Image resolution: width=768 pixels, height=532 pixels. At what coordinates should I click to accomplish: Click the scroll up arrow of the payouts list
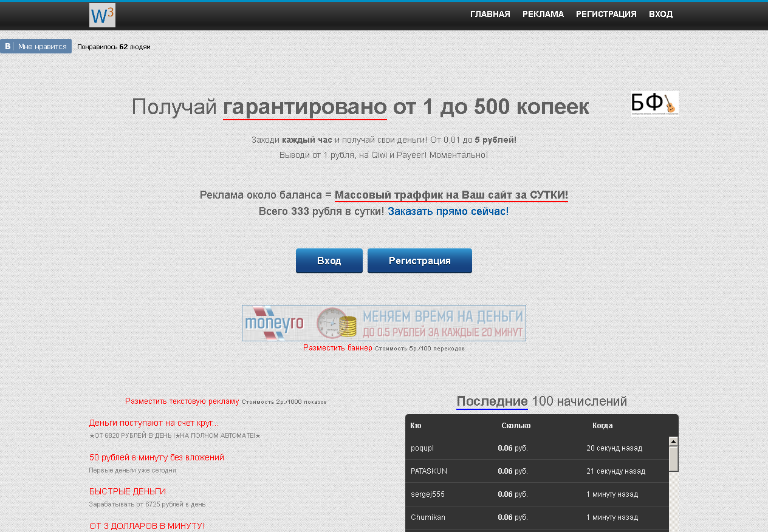pos(673,442)
